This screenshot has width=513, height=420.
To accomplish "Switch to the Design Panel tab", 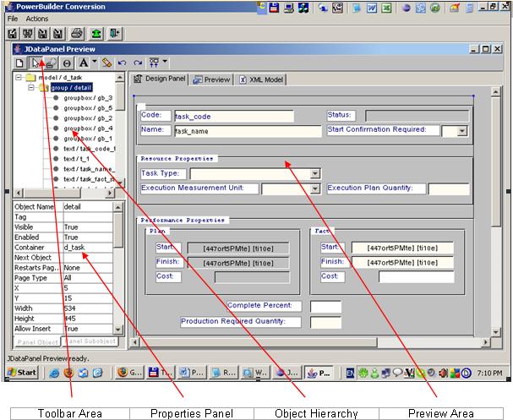I will 160,79.
